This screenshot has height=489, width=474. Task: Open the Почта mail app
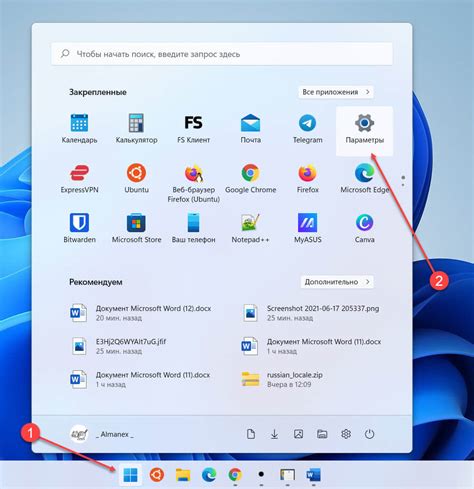point(250,129)
